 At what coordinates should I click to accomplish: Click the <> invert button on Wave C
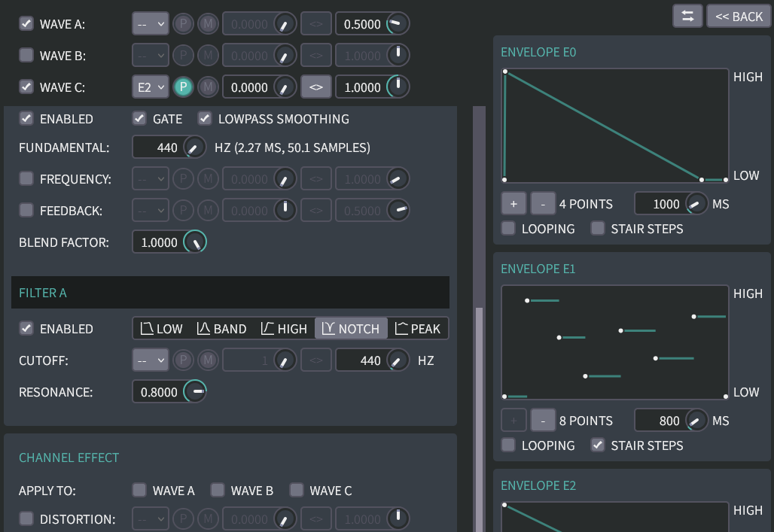pyautogui.click(x=316, y=87)
